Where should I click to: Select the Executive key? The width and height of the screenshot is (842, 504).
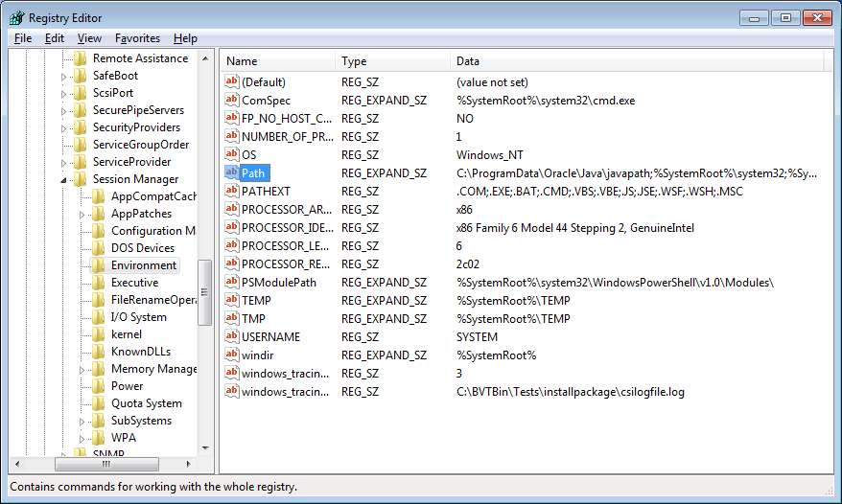pos(135,283)
